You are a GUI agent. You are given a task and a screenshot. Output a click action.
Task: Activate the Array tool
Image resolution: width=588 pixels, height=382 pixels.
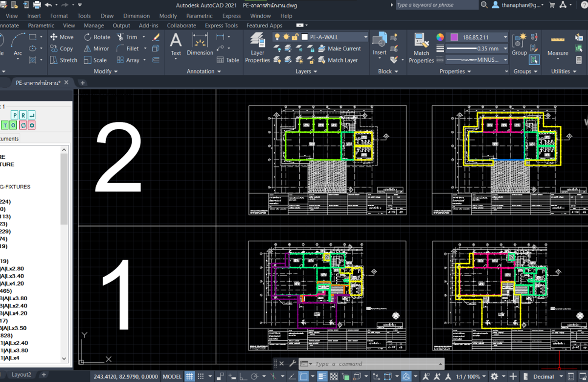[x=128, y=60]
